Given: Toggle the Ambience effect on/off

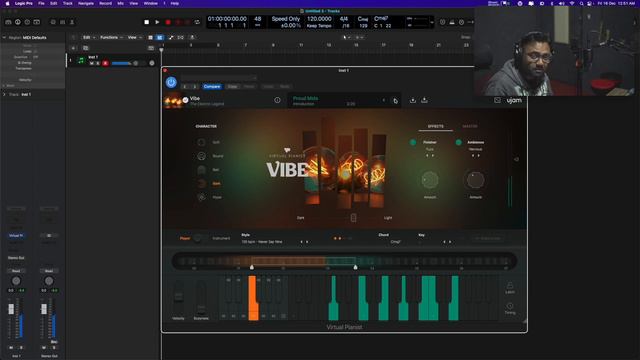Looking at the screenshot, I should point(459,142).
